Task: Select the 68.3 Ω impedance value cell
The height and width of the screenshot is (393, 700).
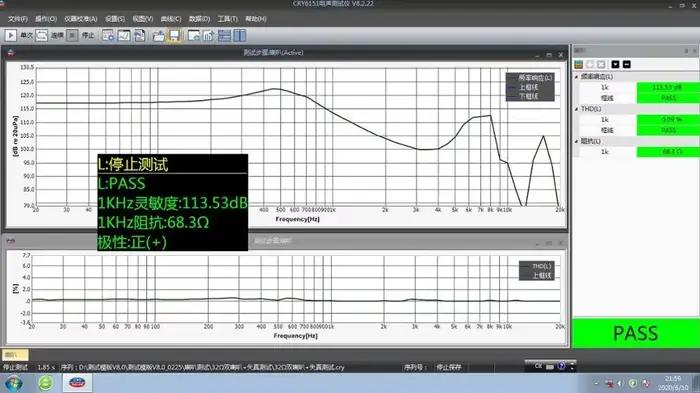Action: point(668,152)
